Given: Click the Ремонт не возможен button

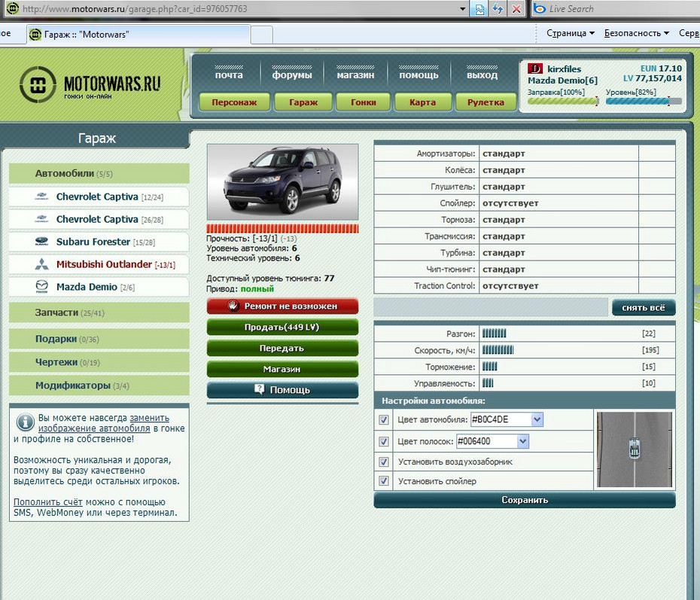Looking at the screenshot, I should (282, 306).
